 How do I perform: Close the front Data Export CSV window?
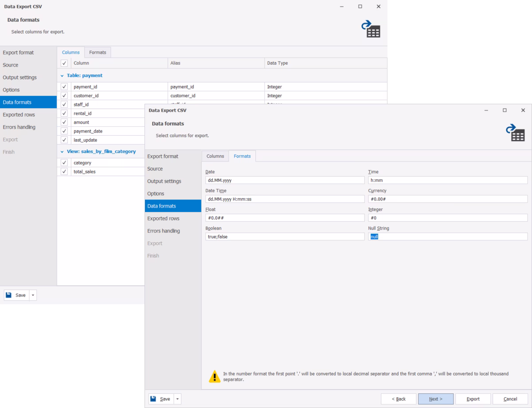tap(523, 110)
